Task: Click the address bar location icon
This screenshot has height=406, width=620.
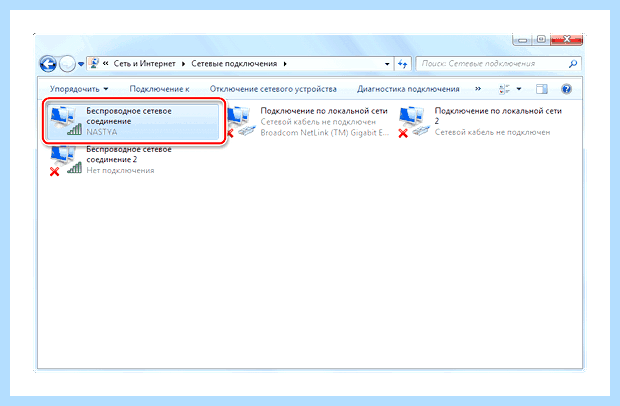Action: tap(94, 63)
